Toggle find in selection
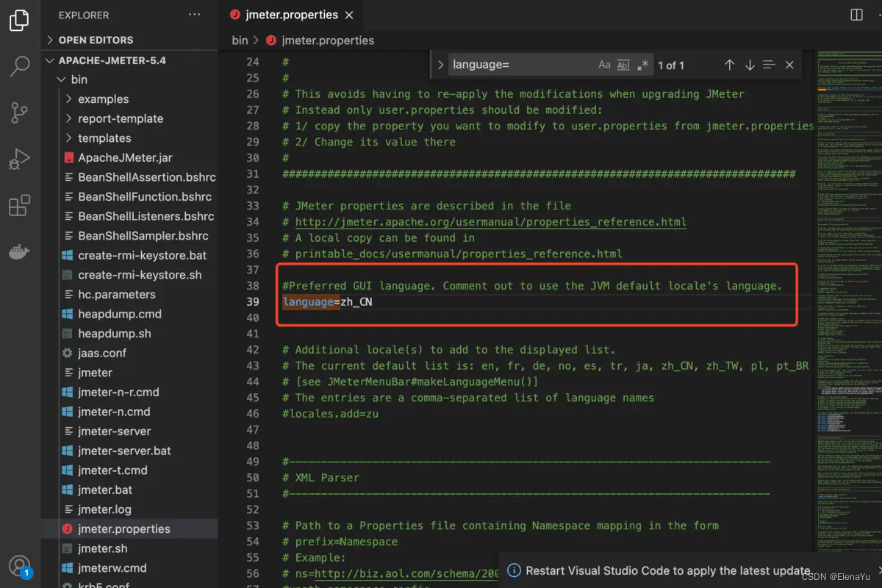882x588 pixels. 770,65
